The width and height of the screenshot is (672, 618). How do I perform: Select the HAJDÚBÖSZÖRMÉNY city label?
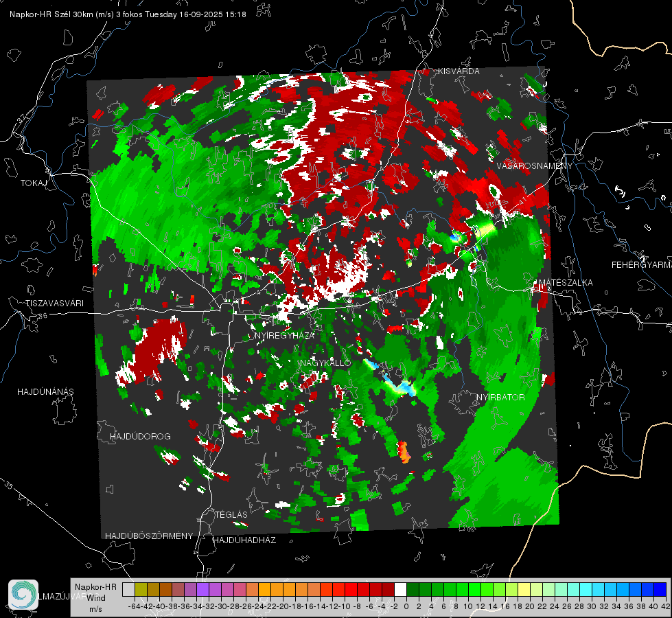pyautogui.click(x=149, y=536)
